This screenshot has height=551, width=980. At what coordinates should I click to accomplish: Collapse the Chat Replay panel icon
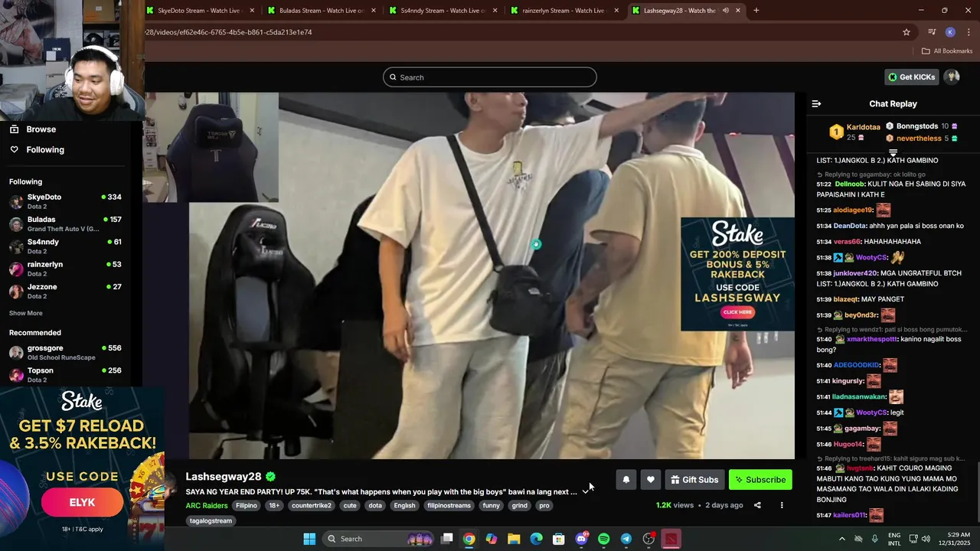click(x=816, y=103)
